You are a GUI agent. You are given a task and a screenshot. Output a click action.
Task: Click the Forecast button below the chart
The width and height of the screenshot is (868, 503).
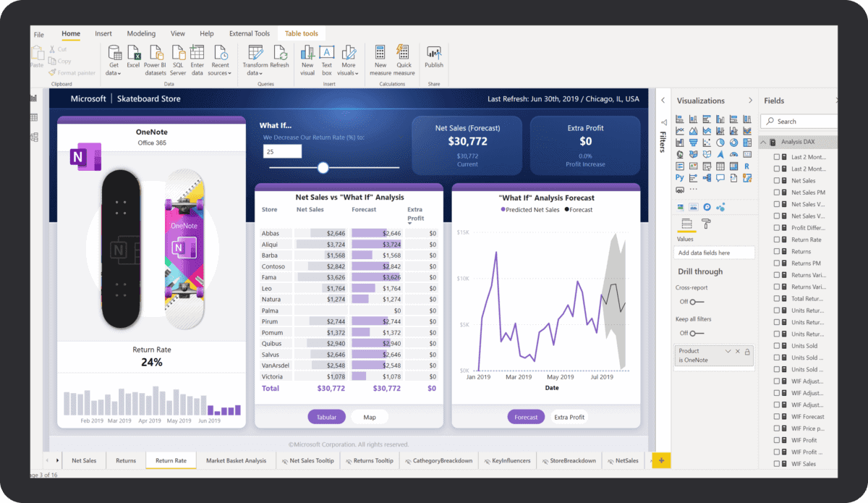point(526,417)
